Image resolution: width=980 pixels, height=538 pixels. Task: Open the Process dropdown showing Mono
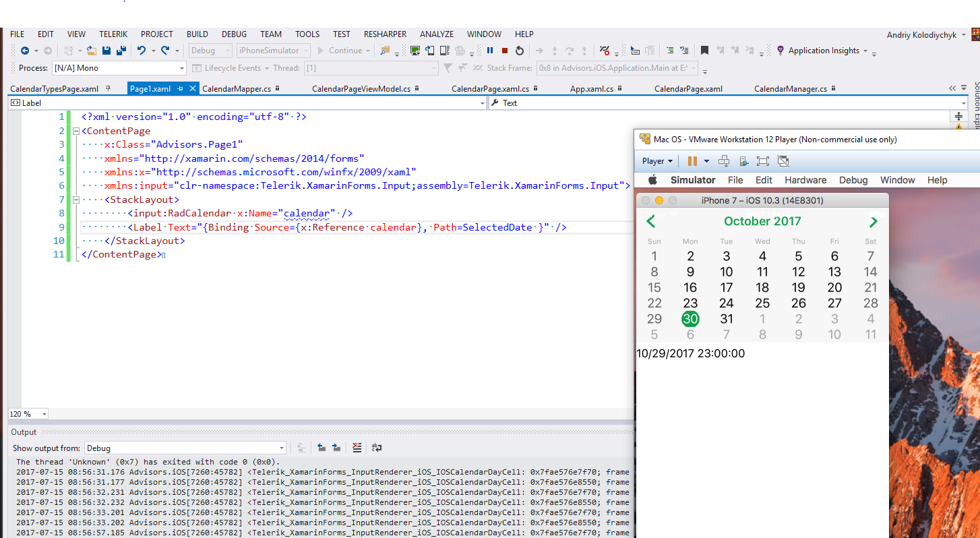pyautogui.click(x=182, y=68)
